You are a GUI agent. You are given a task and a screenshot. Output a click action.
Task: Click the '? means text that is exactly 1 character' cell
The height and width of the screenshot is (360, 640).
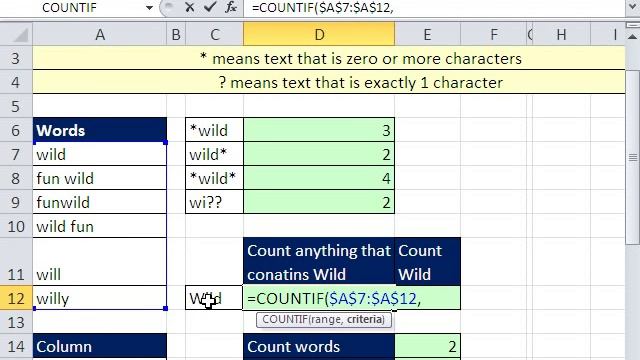pos(329,82)
